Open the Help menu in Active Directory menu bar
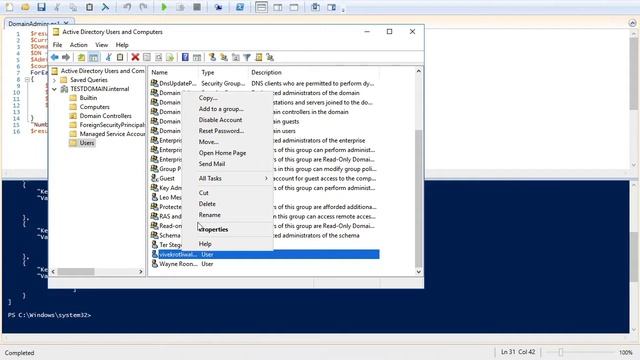Screen dimensions: 640x360 click(122, 45)
